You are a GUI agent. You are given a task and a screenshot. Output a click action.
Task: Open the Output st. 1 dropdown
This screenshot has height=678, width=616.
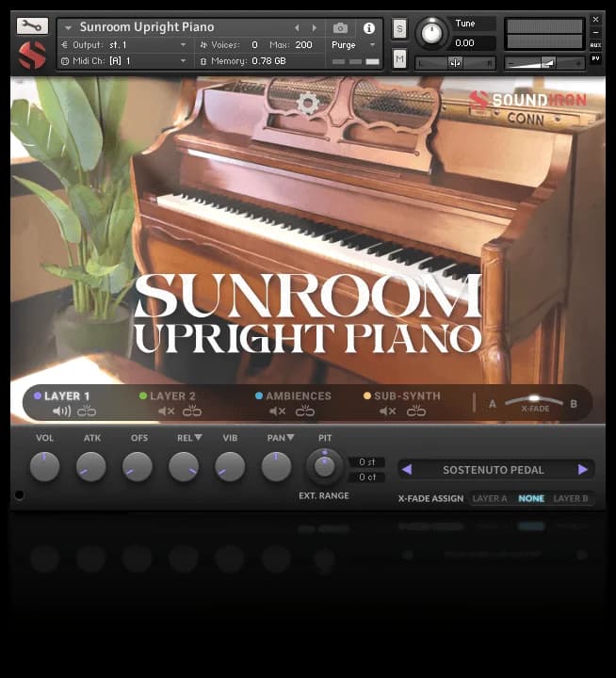click(183, 45)
